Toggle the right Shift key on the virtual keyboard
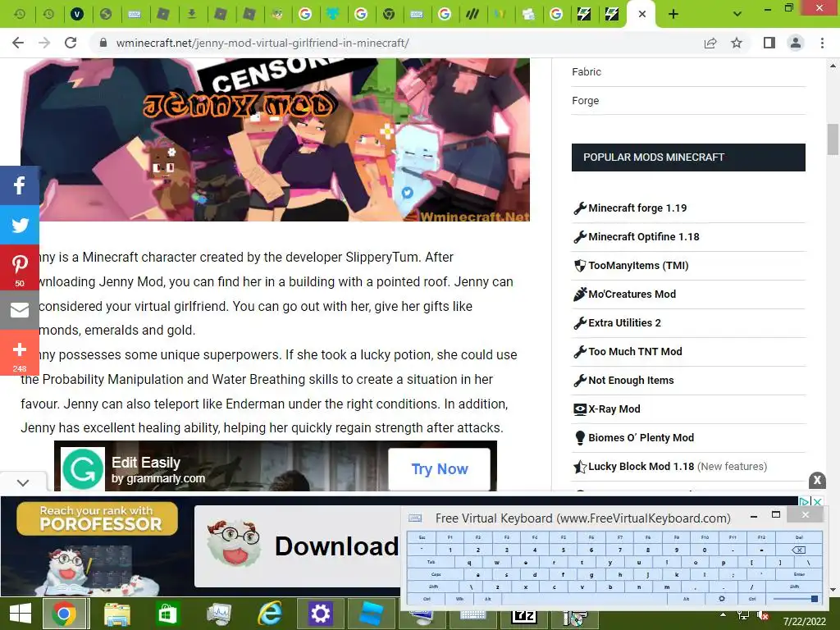Screen dimensions: 840x630 (x=794, y=587)
